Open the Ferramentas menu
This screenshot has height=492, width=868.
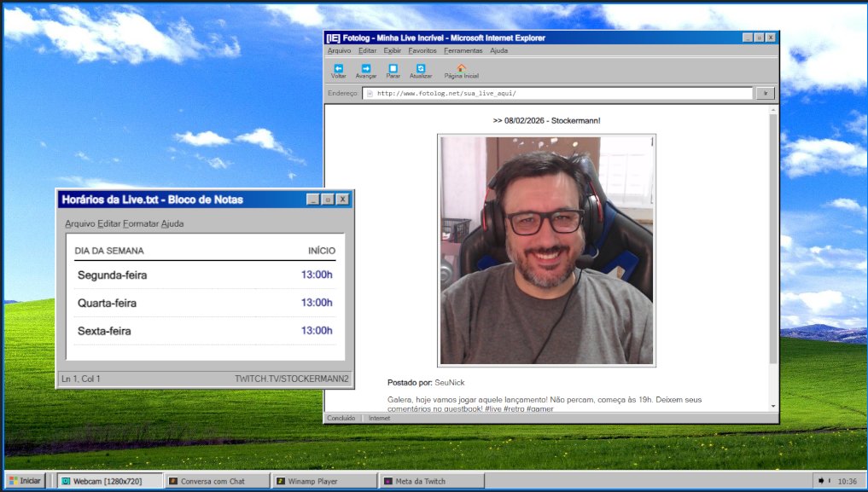click(463, 50)
